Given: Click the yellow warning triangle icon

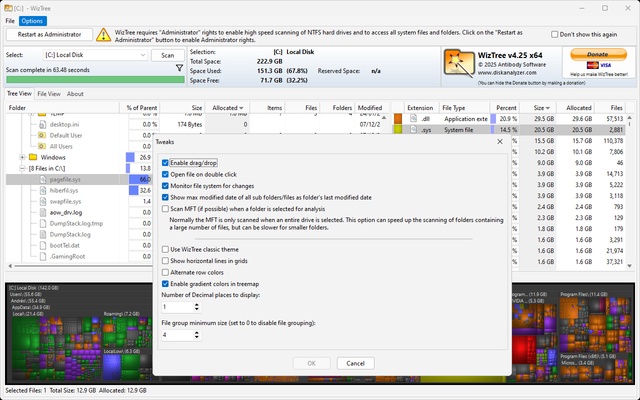Looking at the screenshot, I should tap(103, 35).
